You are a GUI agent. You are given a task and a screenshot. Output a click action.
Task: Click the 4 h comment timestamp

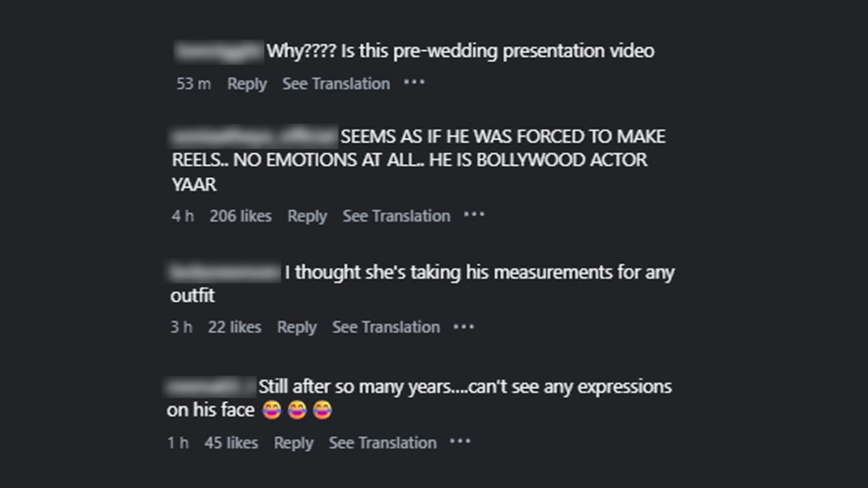[x=183, y=216]
